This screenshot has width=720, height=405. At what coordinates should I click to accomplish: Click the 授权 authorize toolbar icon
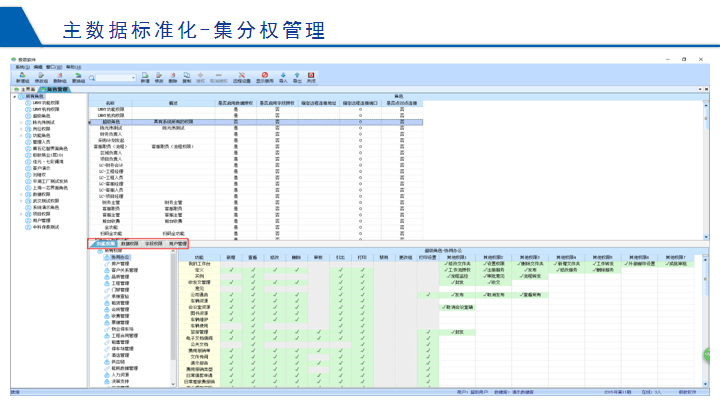[x=200, y=77]
